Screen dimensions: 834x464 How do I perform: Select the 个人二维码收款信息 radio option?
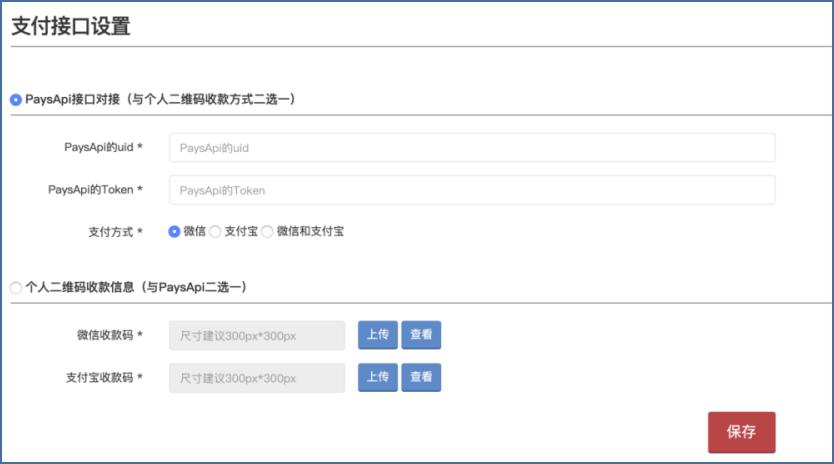[x=16, y=288]
